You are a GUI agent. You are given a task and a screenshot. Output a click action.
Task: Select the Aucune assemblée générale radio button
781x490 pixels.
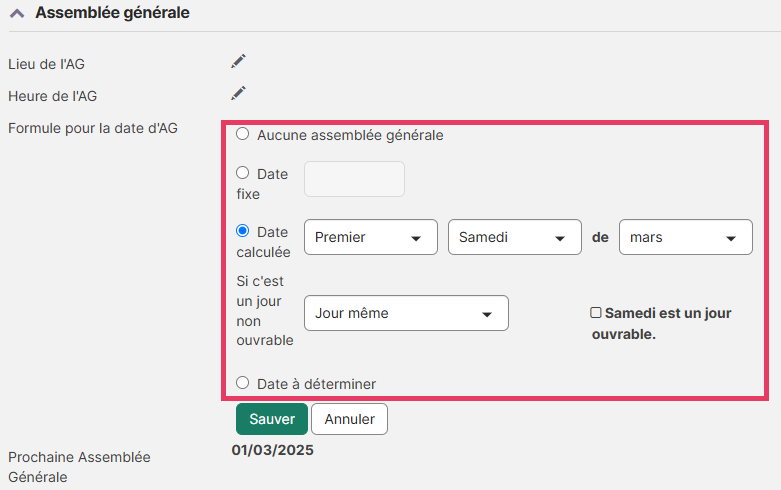click(243, 134)
